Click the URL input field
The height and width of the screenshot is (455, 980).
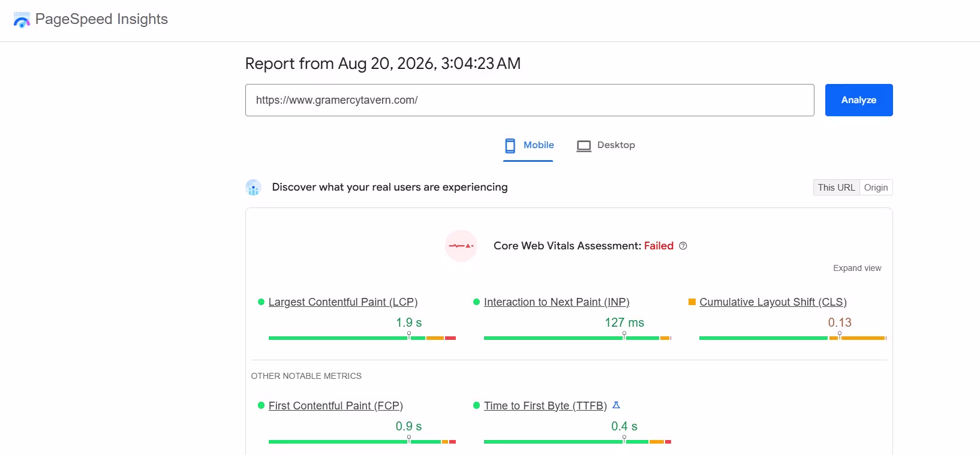[530, 100]
